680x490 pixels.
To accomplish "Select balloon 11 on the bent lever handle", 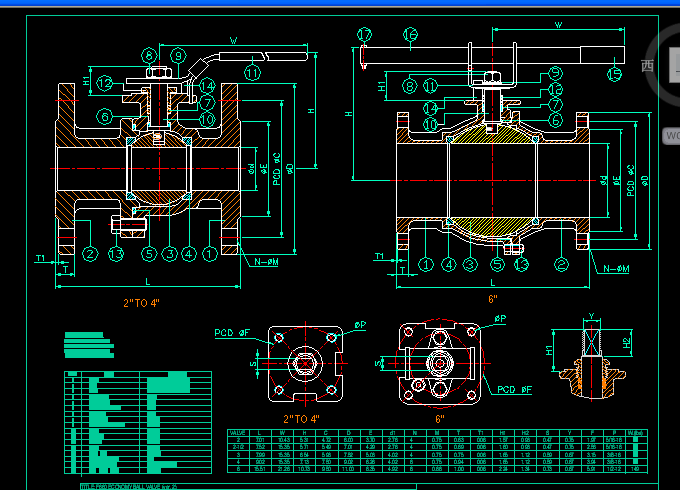I will point(252,72).
